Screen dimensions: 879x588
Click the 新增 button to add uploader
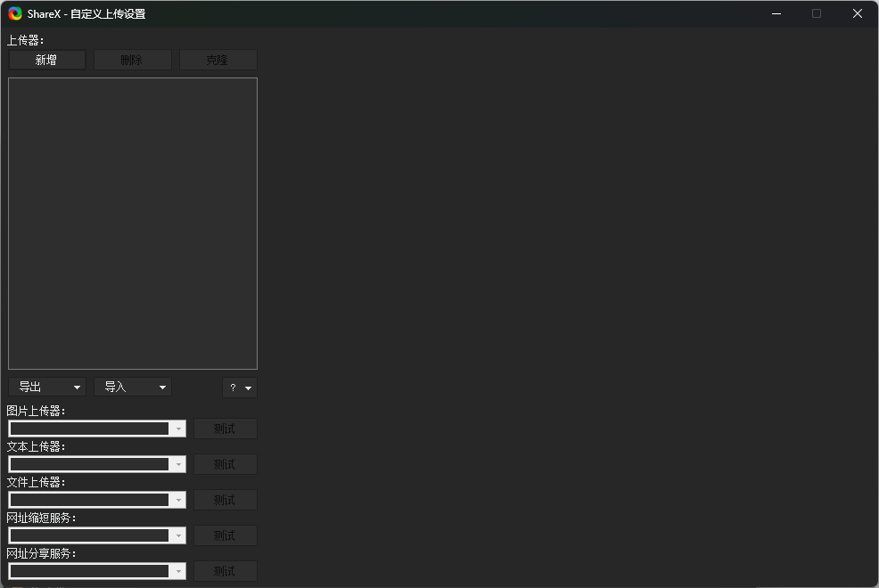click(x=47, y=60)
